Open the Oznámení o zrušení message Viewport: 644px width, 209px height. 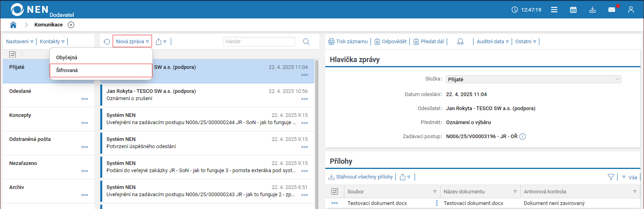[207, 95]
